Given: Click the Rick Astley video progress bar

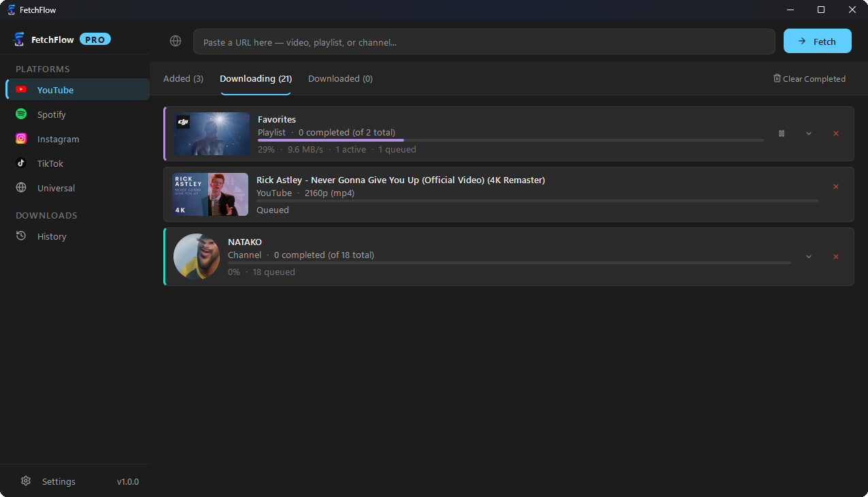Looking at the screenshot, I should coord(537,201).
